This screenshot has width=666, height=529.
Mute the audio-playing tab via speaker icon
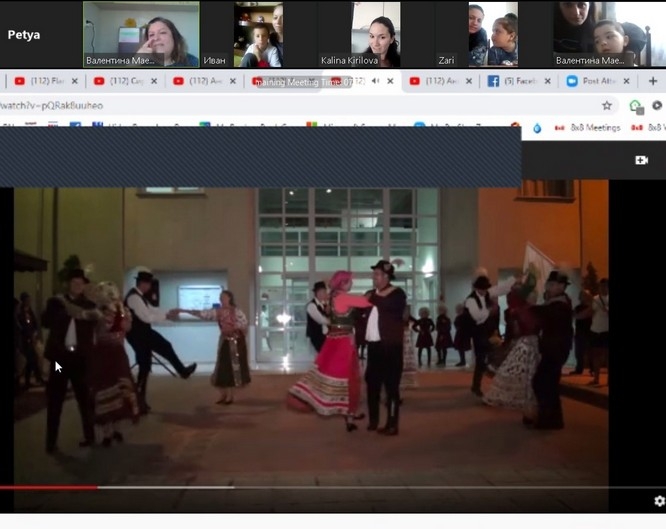pyautogui.click(x=376, y=81)
